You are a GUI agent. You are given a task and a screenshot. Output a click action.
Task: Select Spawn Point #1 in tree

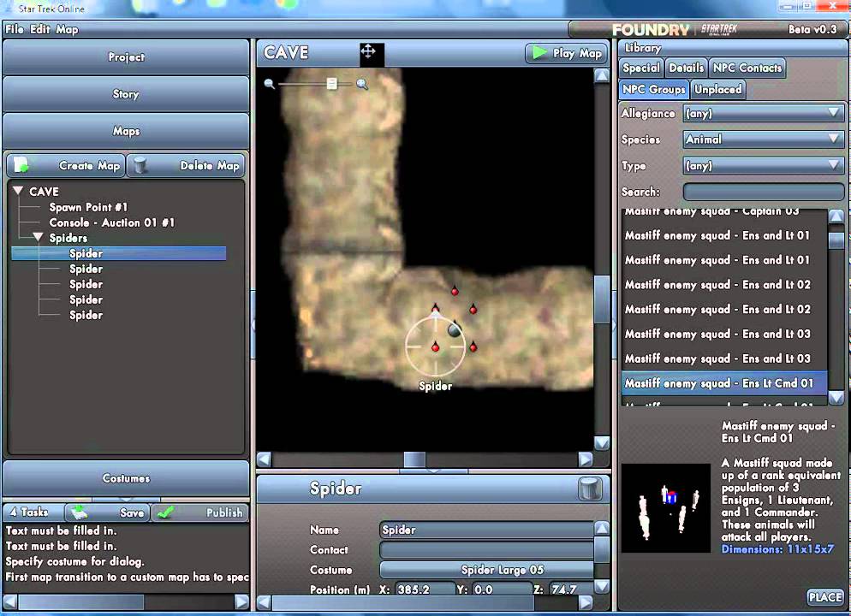tap(88, 207)
